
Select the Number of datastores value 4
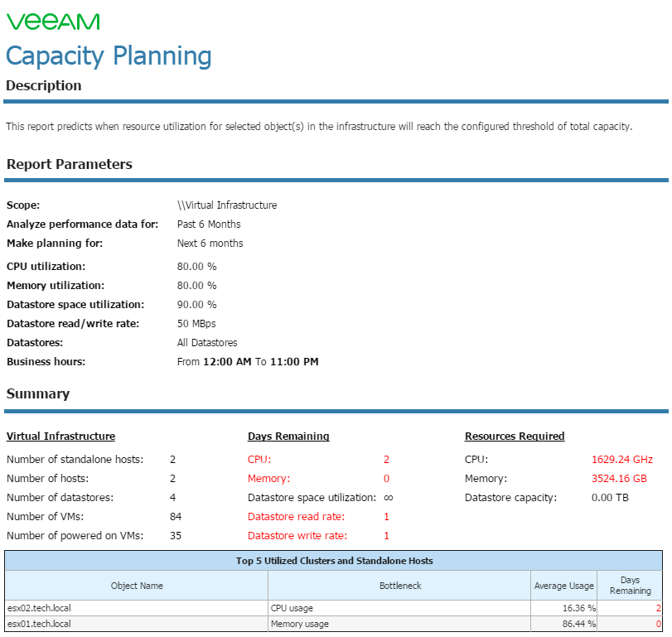(x=172, y=497)
